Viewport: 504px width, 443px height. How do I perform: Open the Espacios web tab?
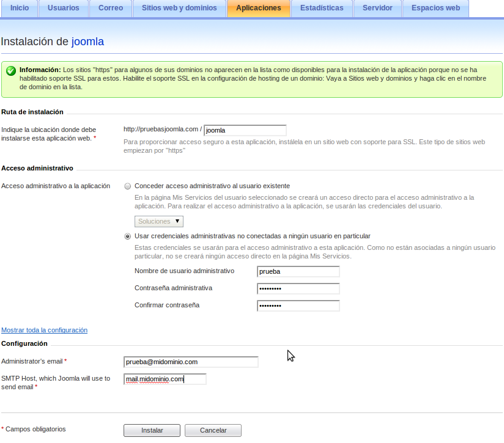435,8
